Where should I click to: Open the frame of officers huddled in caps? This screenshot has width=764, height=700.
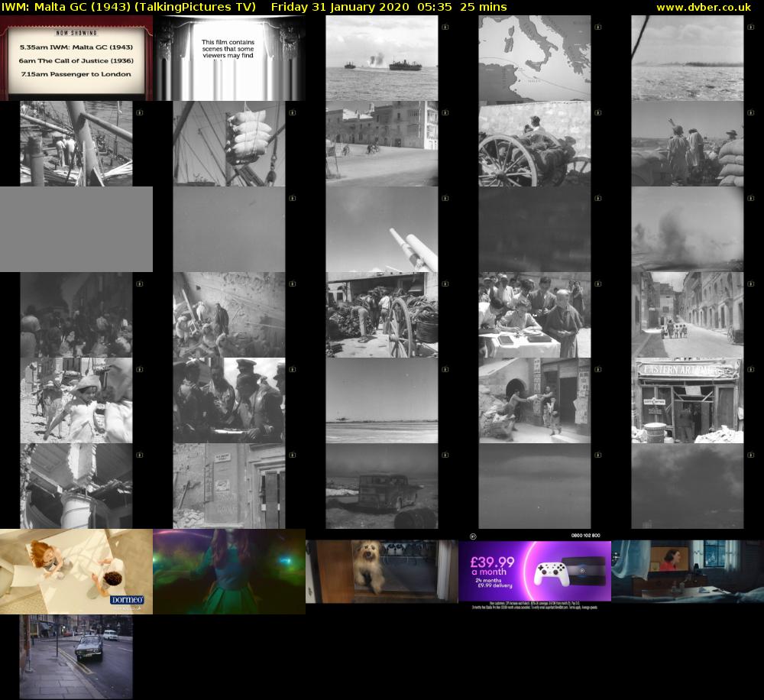coord(229,400)
